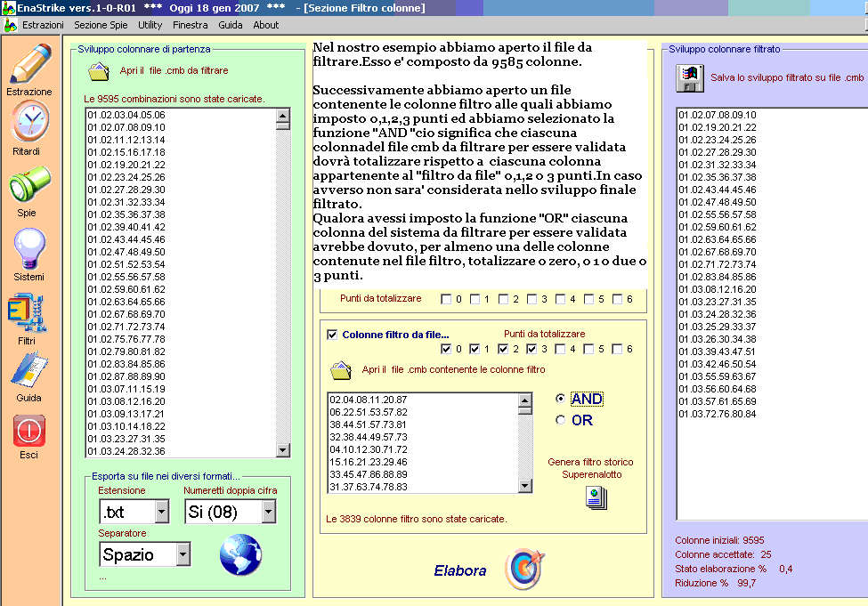Image resolution: width=868 pixels, height=606 pixels.
Task: Click the target icon to run Elabora
Action: (524, 569)
